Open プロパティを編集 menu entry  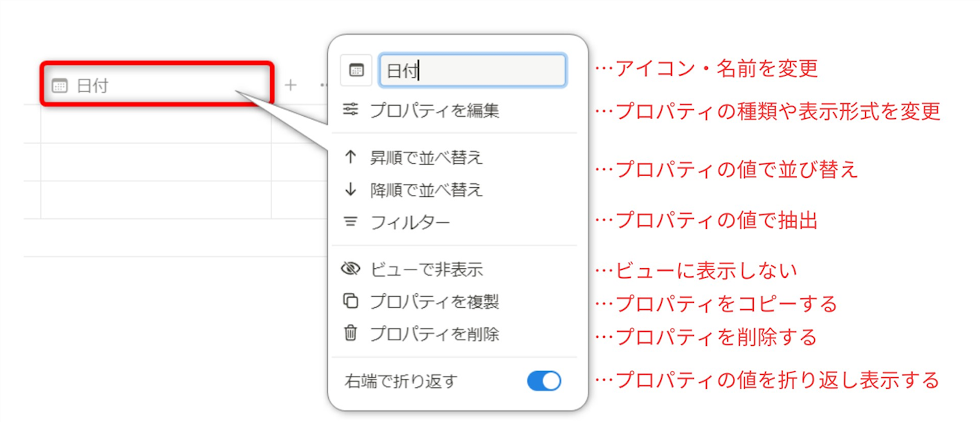[434, 111]
